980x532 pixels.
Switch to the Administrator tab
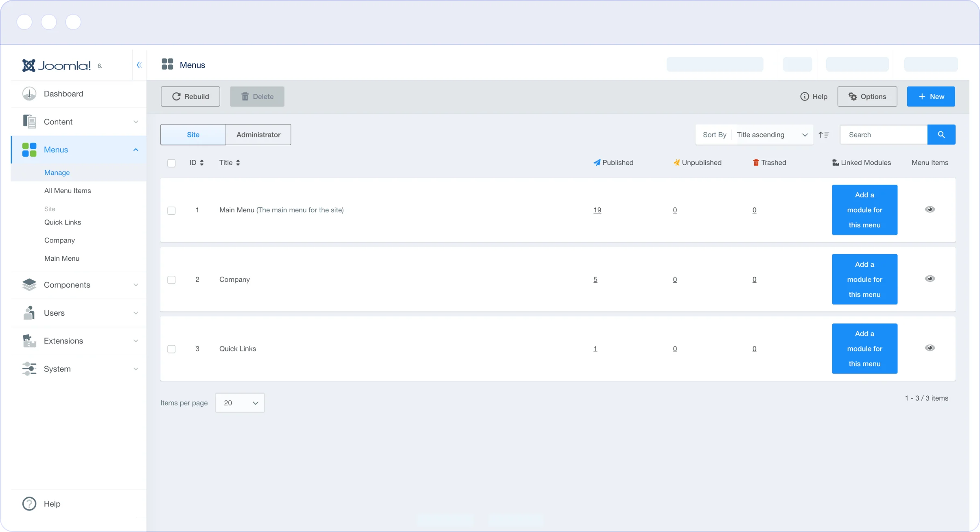258,135
